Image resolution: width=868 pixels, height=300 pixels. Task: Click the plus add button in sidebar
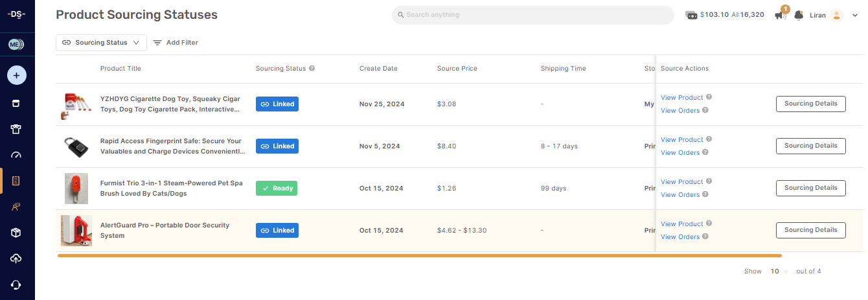tap(17, 76)
